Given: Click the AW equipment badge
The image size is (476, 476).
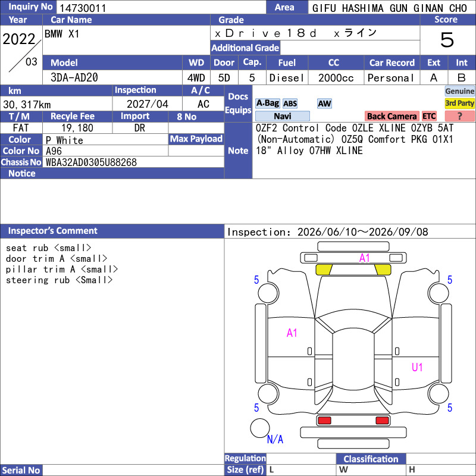Looking at the screenshot, I should (324, 104).
